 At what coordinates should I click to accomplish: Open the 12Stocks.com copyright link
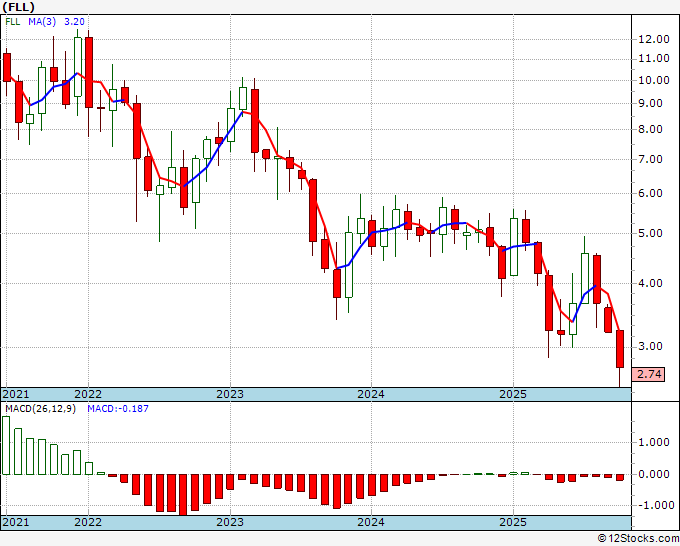coord(638,539)
